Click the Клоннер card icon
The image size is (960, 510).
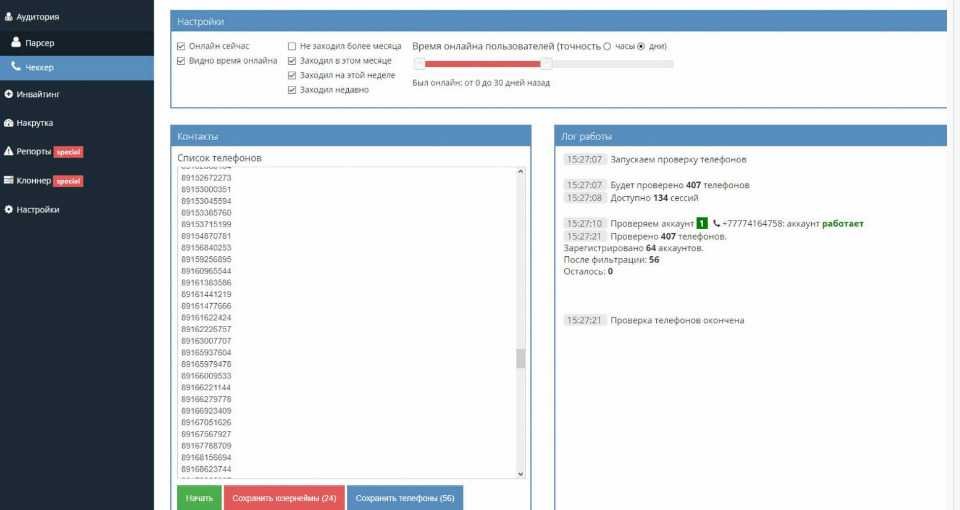9,181
